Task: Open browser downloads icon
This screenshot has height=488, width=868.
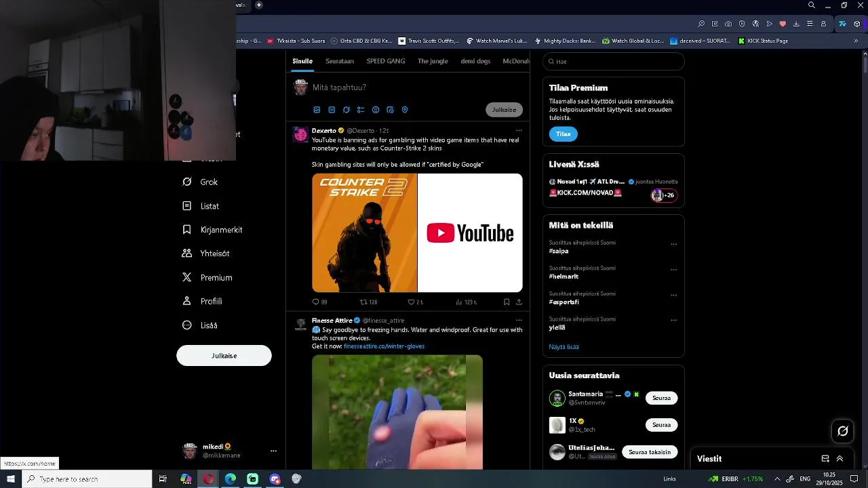Action: click(x=796, y=24)
